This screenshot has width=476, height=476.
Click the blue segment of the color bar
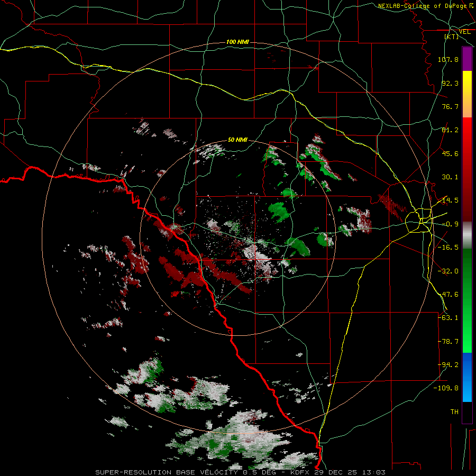point(467,377)
